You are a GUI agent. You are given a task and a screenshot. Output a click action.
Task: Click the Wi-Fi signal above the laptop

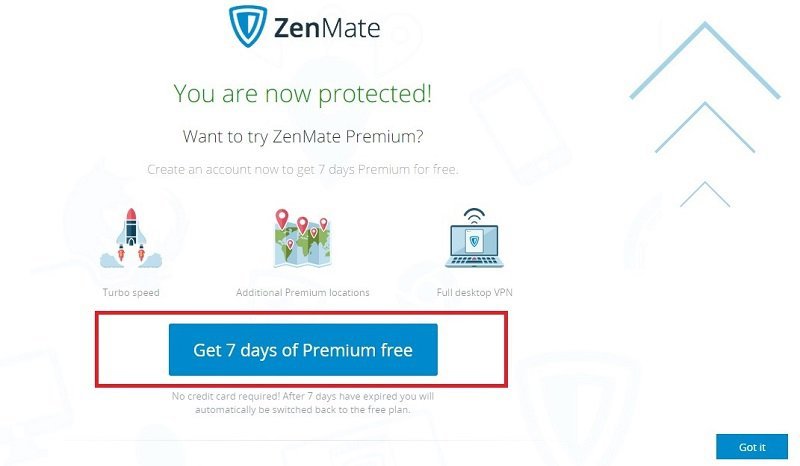click(x=474, y=216)
